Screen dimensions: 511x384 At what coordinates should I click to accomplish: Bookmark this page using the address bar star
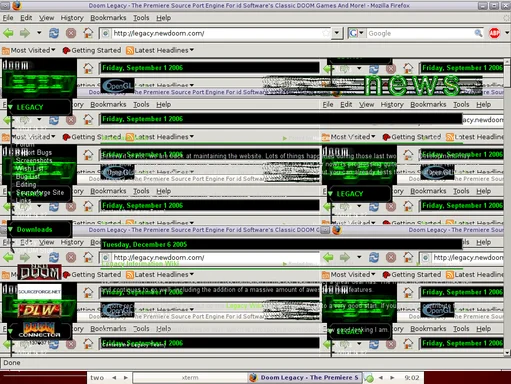(x=326, y=33)
